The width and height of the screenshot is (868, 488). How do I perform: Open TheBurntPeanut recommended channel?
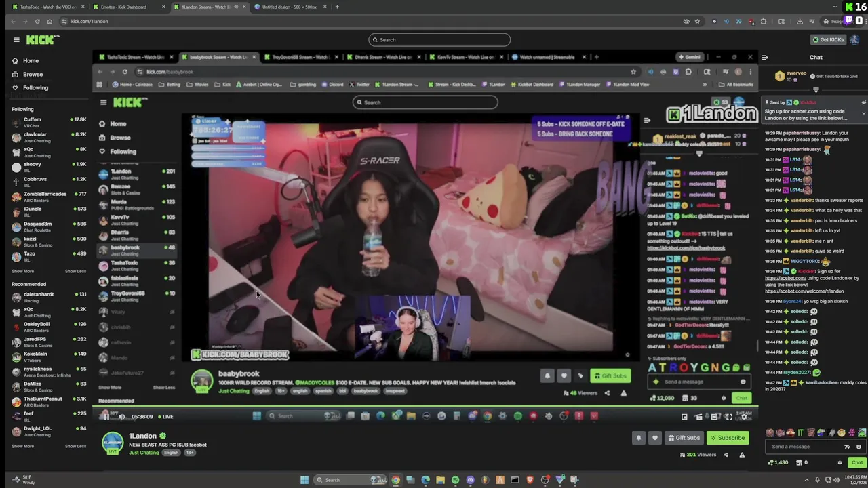click(49, 401)
